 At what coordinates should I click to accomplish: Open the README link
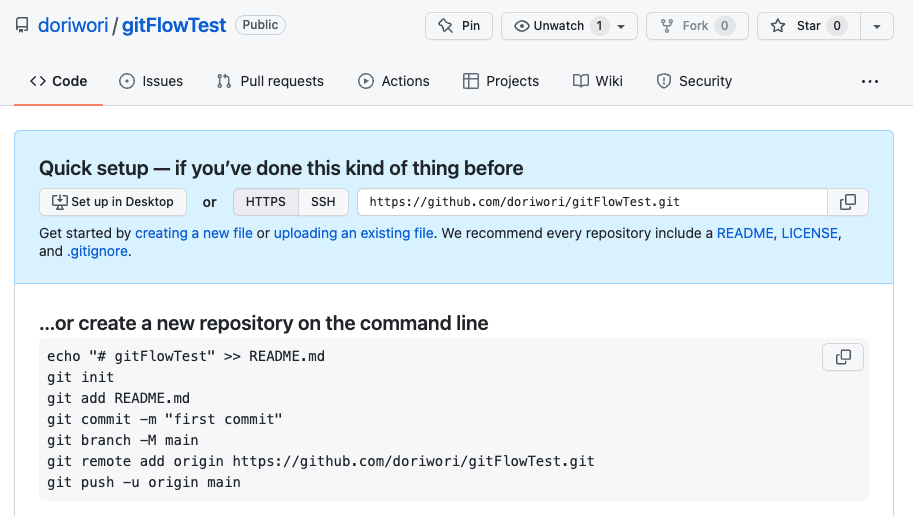coord(745,233)
